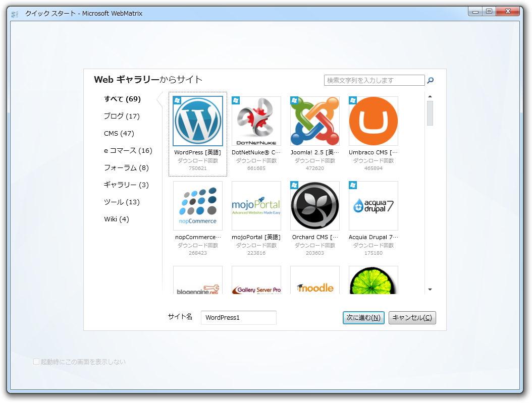
Task: Click the search magnifier icon
Action: tap(430, 80)
